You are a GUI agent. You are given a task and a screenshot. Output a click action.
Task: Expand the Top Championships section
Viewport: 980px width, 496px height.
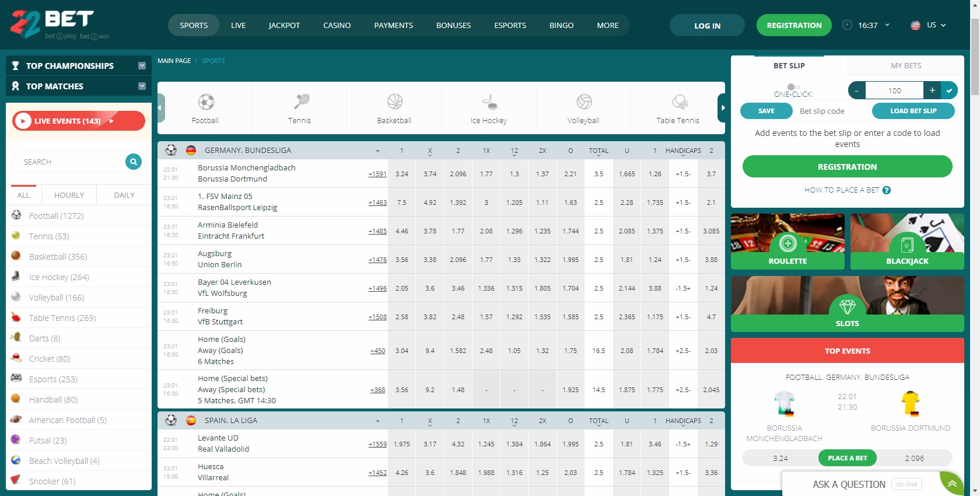coord(142,66)
